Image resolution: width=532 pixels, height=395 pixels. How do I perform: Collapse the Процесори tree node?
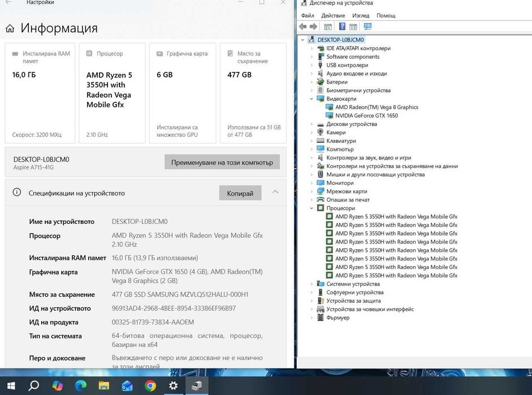tap(312, 208)
